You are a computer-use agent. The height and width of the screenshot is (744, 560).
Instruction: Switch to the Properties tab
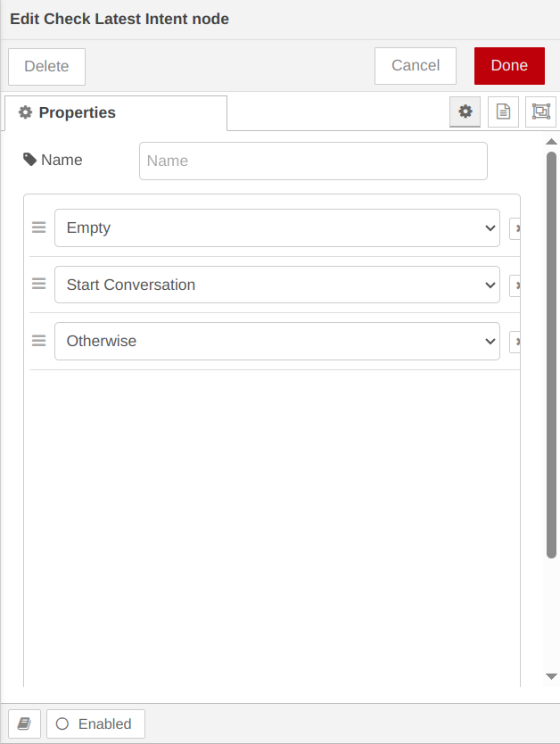click(115, 112)
